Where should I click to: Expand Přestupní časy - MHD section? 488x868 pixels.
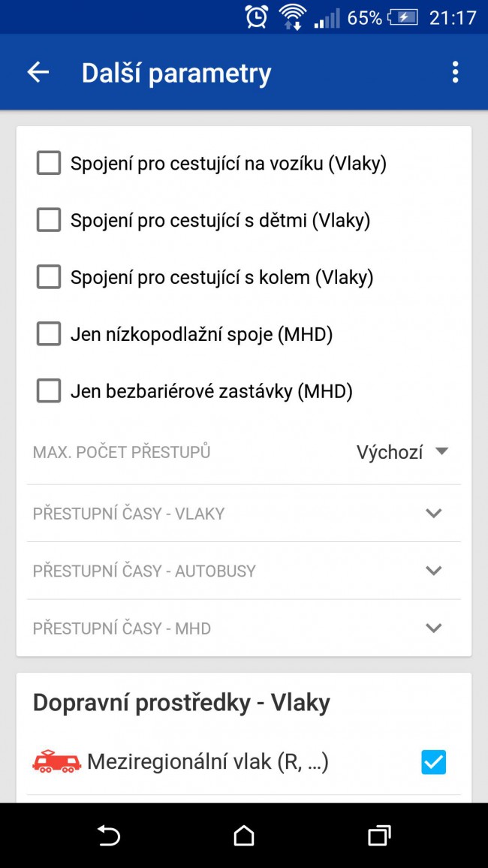[x=244, y=628]
